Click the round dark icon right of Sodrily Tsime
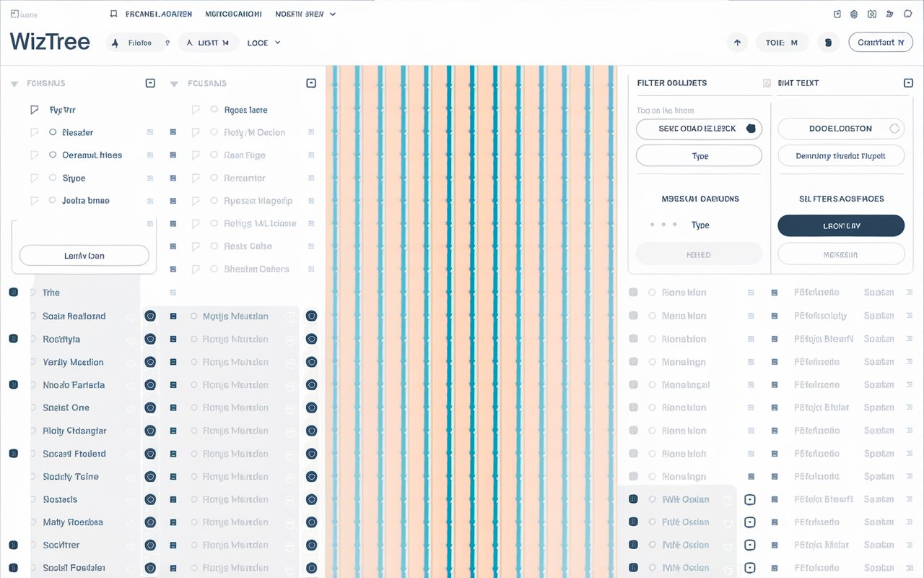 (x=150, y=477)
